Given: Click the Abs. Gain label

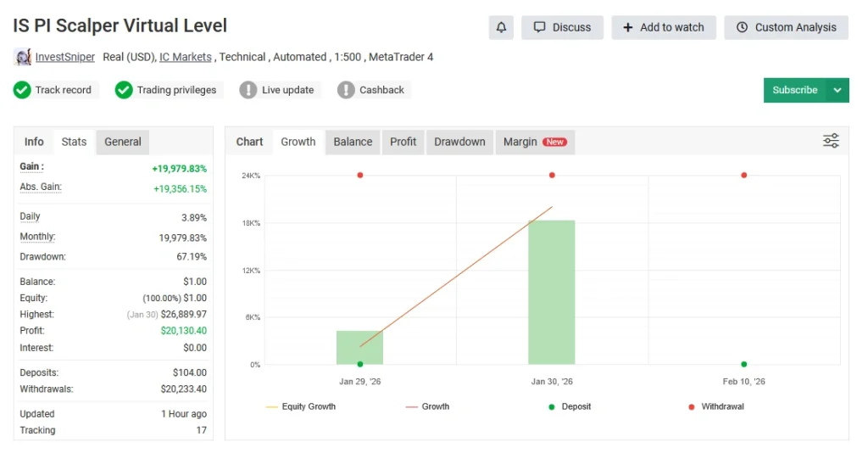Looking at the screenshot, I should coord(41,187).
